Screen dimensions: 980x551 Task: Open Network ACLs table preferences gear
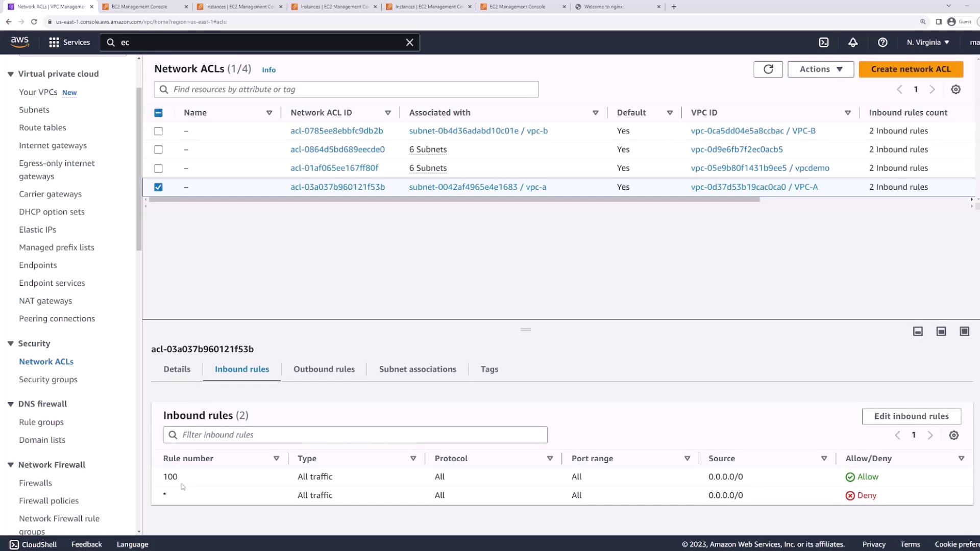pos(956,89)
